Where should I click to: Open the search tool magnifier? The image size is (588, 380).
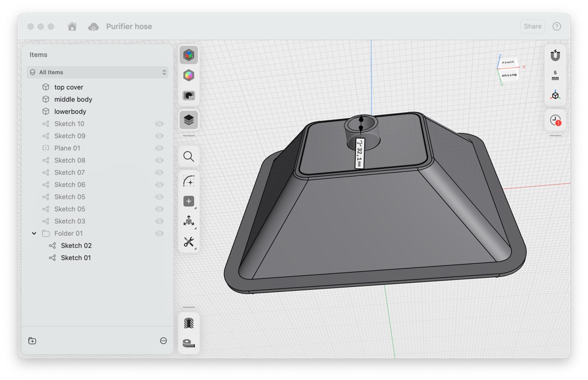point(188,156)
